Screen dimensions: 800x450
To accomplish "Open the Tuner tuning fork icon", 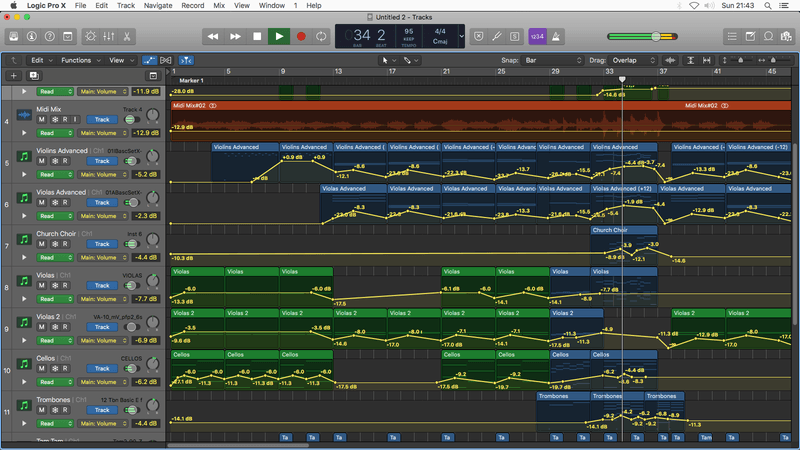I will [x=496, y=36].
